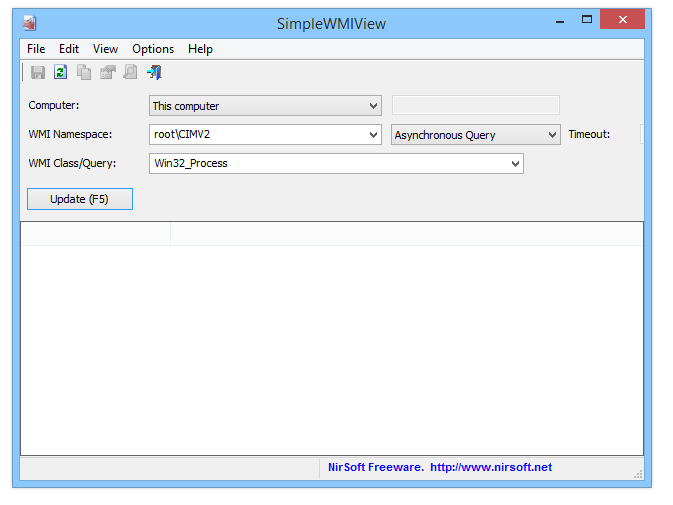673x505 pixels.
Task: Open the Asynchronous Query dropdown
Action: (476, 135)
